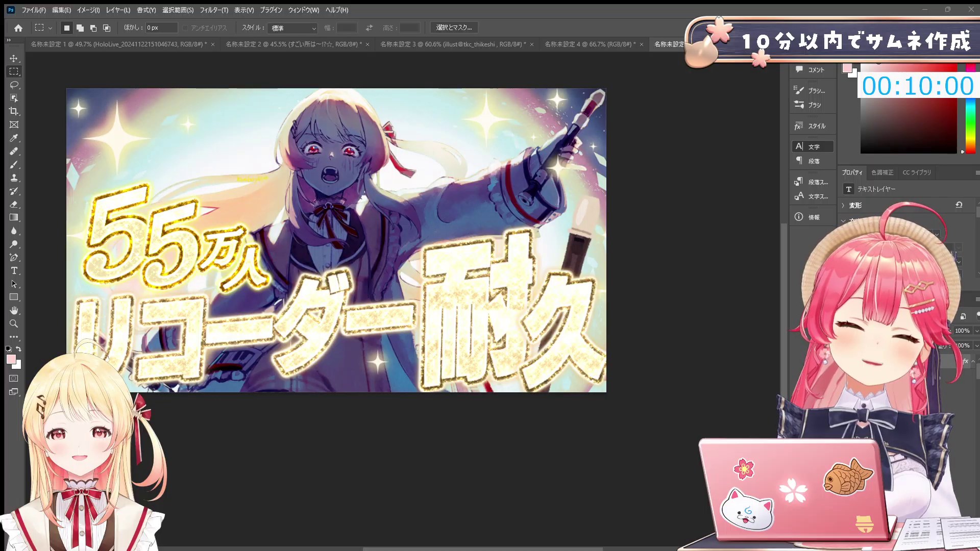Enable Add to Selection mode
This screenshot has height=551, width=980.
point(80,28)
